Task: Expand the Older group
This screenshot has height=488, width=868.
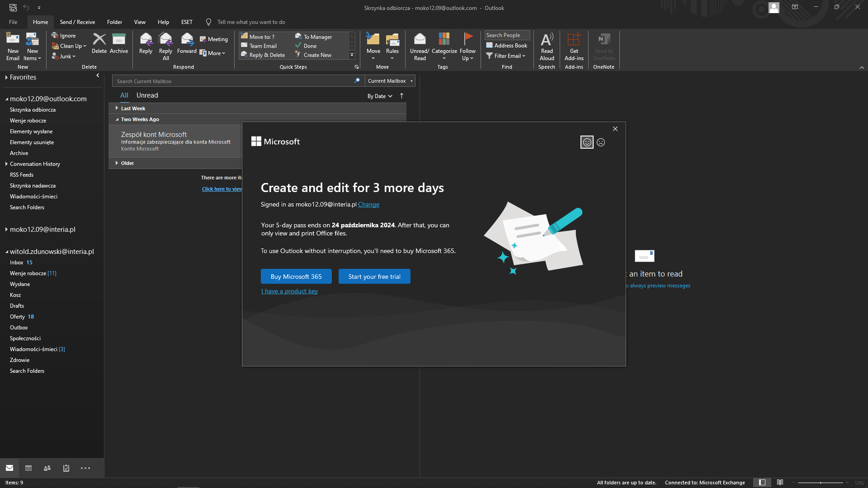Action: tap(117, 163)
